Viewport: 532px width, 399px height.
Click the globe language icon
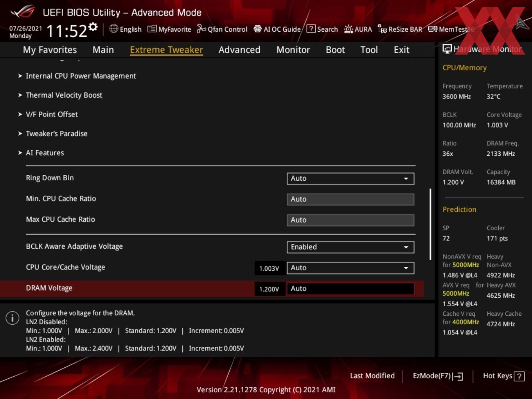(x=113, y=29)
